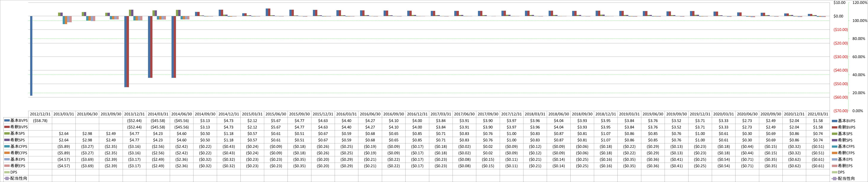This screenshot has height=182, width=868.
Task: Click the 2021/03/31 date column header
Action: click(x=818, y=114)
